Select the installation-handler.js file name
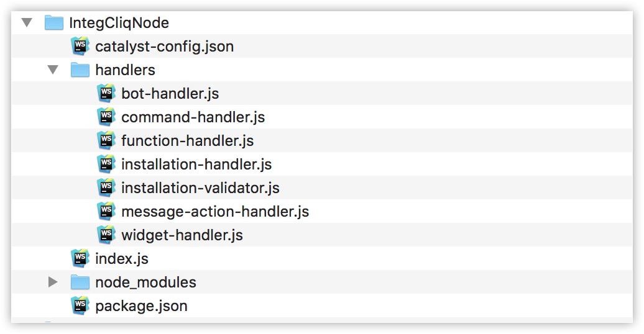 coord(196,164)
